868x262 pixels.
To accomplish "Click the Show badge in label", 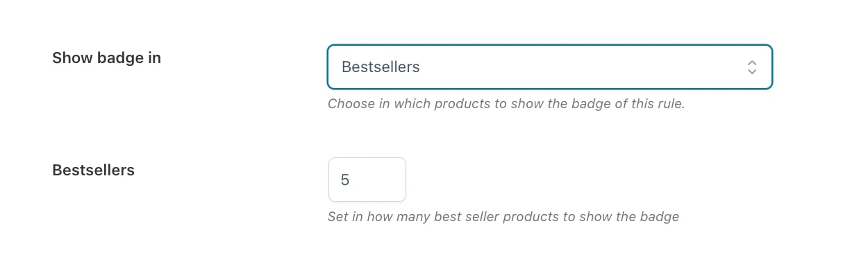I will (106, 58).
